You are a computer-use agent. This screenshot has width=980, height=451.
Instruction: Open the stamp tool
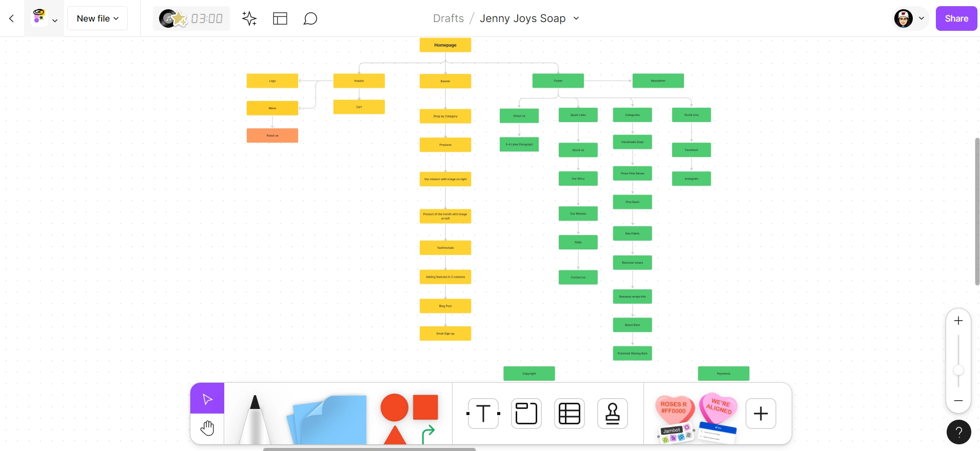click(x=613, y=414)
